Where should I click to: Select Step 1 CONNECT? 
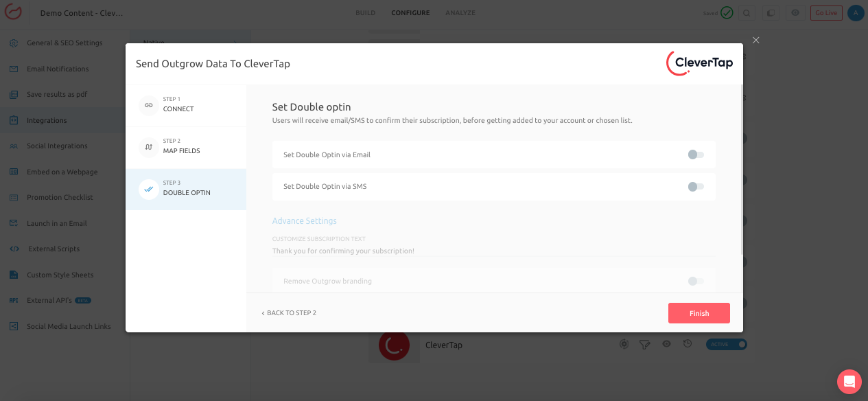tap(186, 106)
